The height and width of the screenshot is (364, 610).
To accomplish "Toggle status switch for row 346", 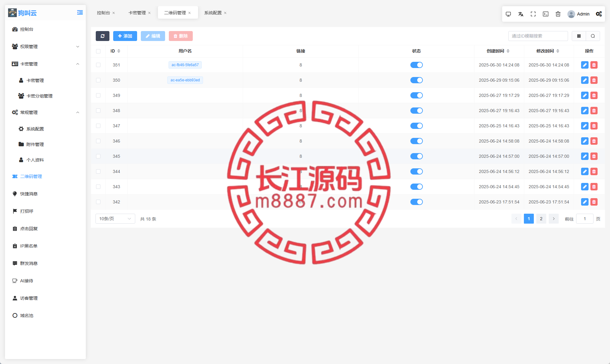I will (x=417, y=141).
